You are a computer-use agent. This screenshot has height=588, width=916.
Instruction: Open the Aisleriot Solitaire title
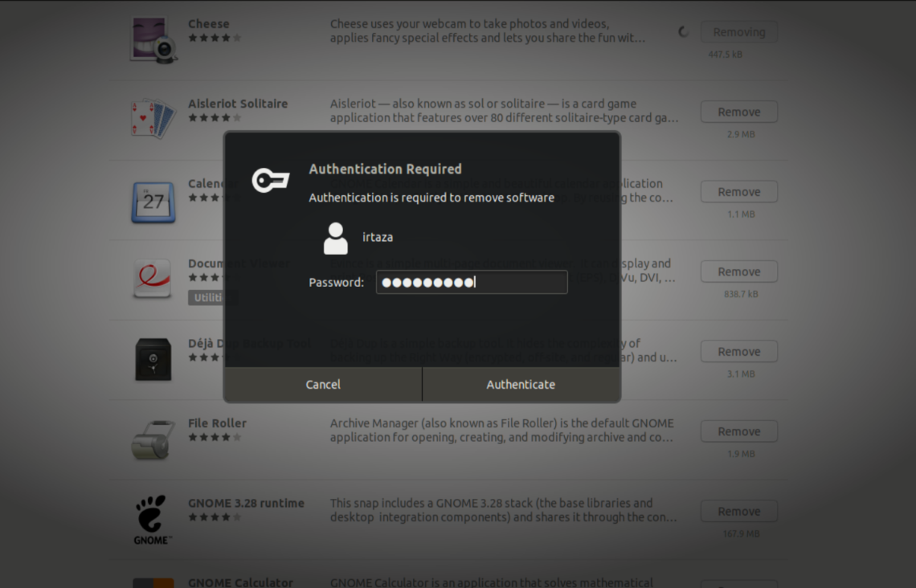click(x=238, y=104)
